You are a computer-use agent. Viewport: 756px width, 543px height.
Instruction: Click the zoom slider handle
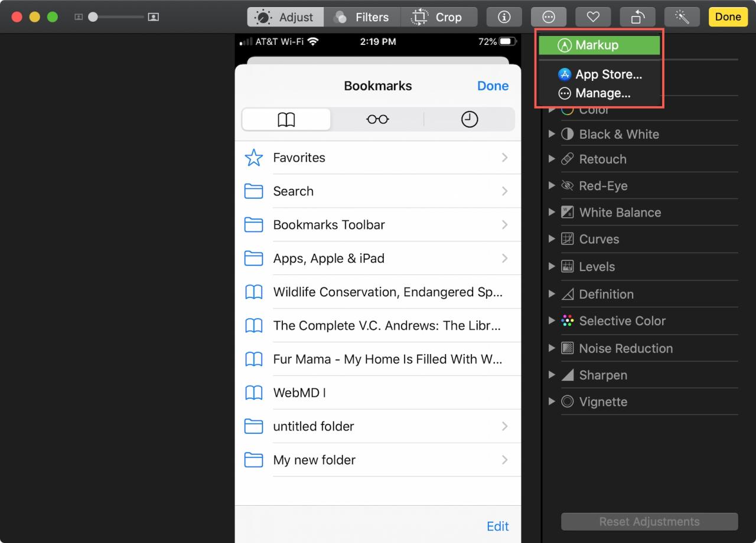click(93, 17)
